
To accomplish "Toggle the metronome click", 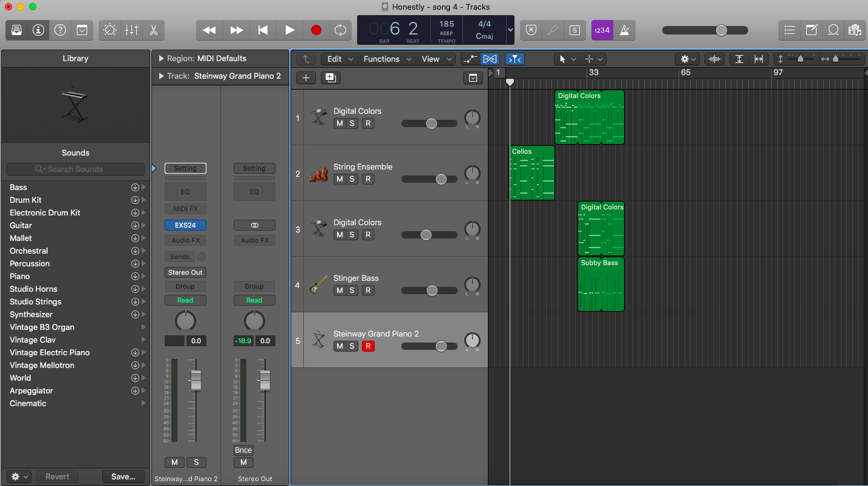I will [x=625, y=30].
